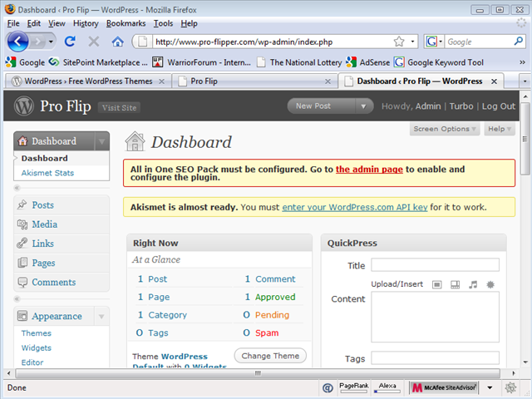The height and width of the screenshot is (399, 532).
Task: Click the @ icon in the status bar
Action: click(328, 387)
